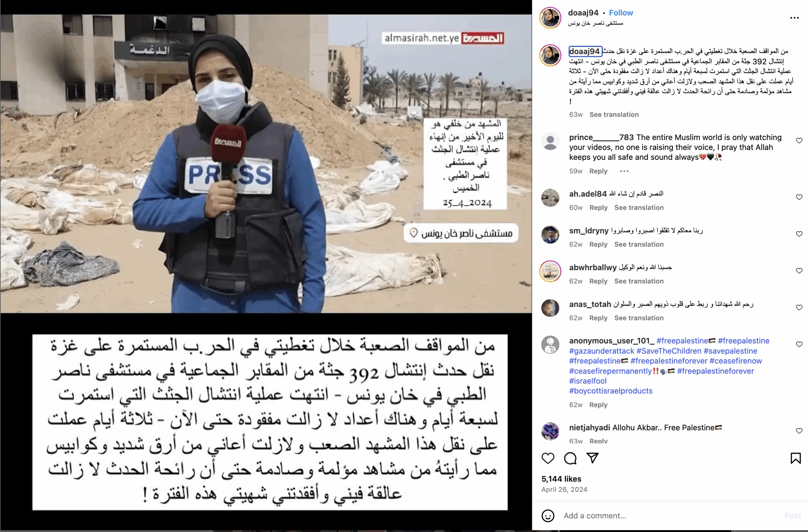The width and height of the screenshot is (808, 532).
Task: Follow the doaaj94 account
Action: coord(621,13)
